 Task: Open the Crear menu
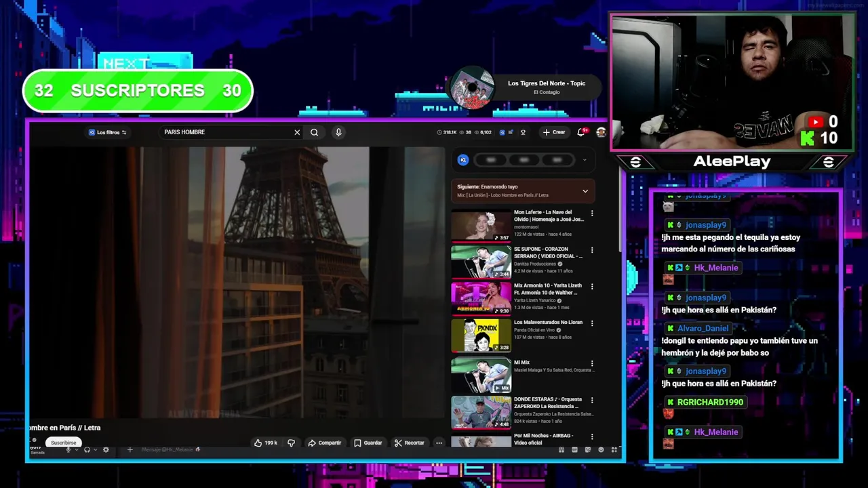[554, 132]
